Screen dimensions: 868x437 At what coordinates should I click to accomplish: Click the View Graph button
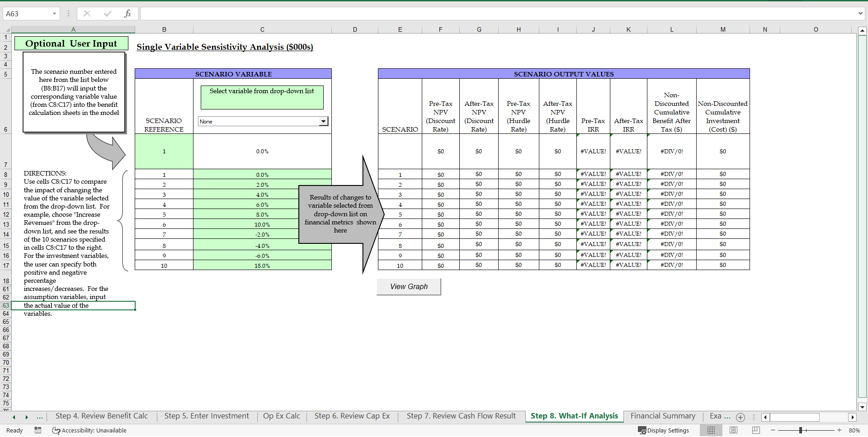pyautogui.click(x=408, y=286)
